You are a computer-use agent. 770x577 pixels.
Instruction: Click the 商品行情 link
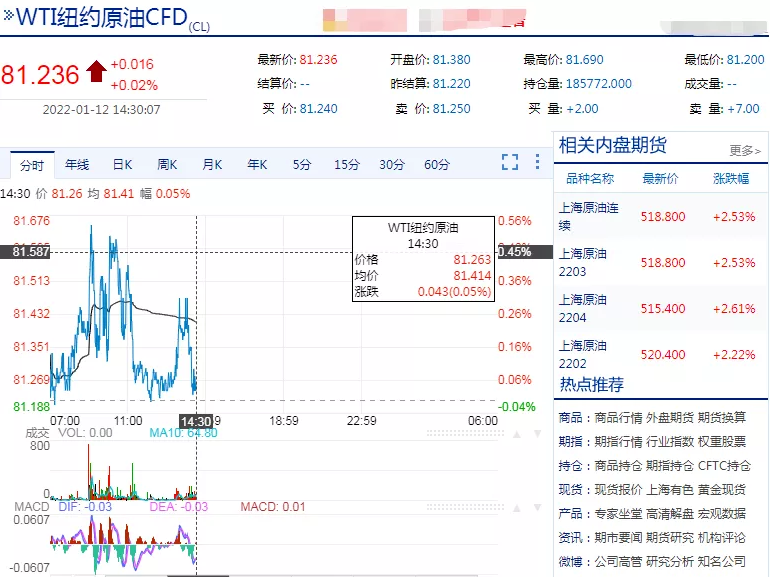click(618, 418)
